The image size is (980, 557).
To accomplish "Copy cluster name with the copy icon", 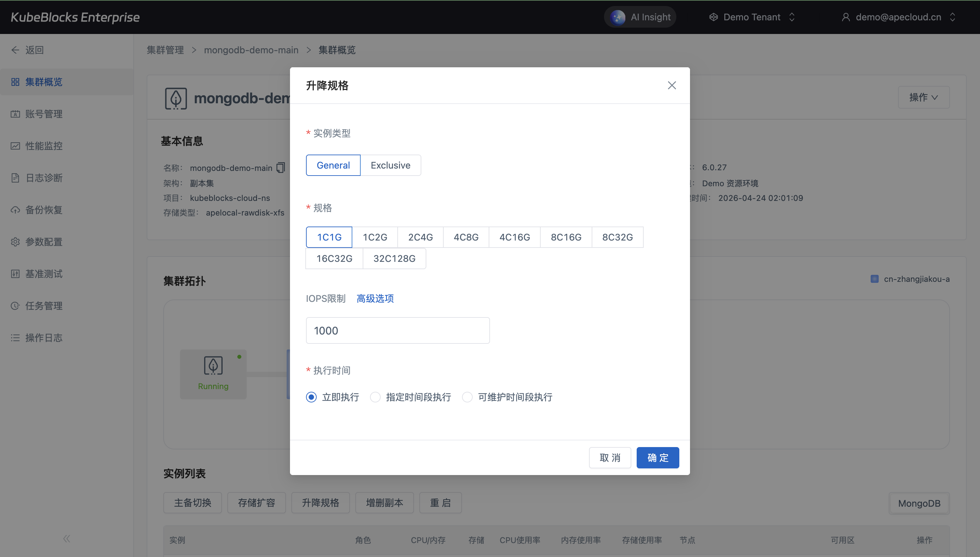I will coord(281,168).
